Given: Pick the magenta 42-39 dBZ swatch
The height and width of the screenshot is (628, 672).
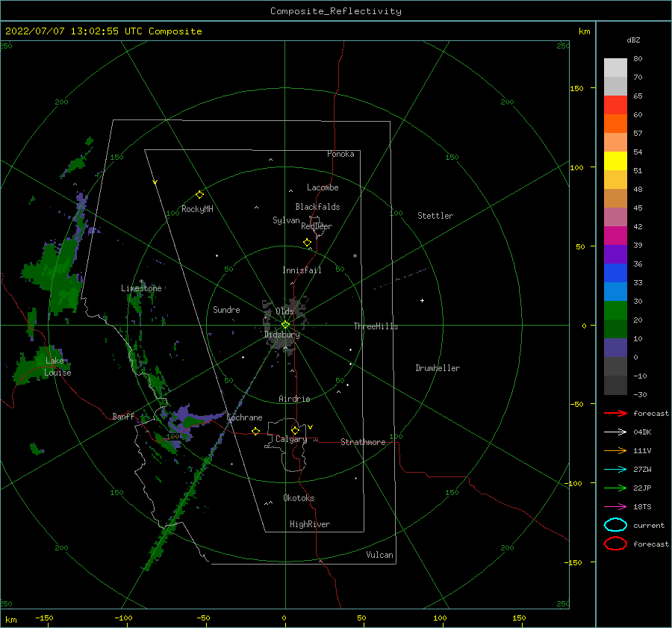Looking at the screenshot, I should pyautogui.click(x=615, y=235).
